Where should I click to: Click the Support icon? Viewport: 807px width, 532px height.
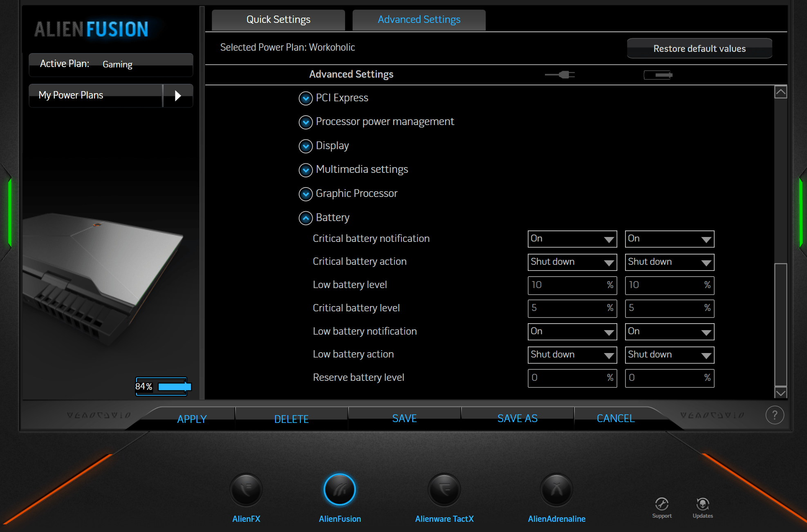pyautogui.click(x=662, y=503)
